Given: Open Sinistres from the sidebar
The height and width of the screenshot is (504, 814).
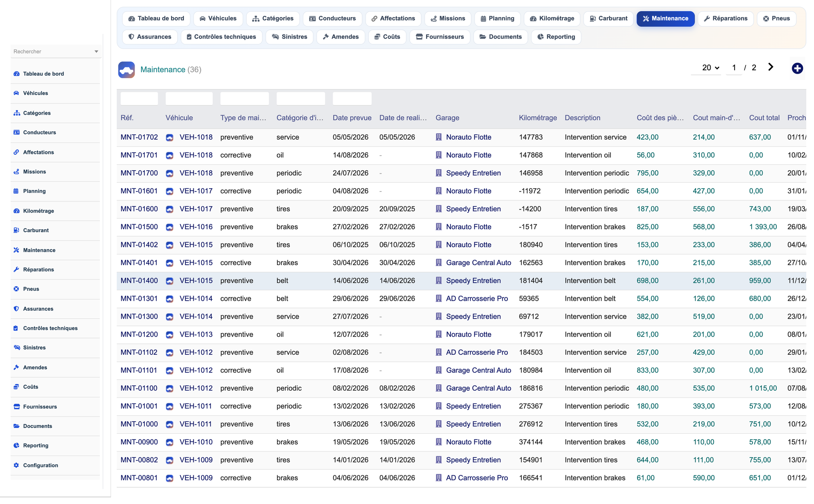Looking at the screenshot, I should 34,348.
